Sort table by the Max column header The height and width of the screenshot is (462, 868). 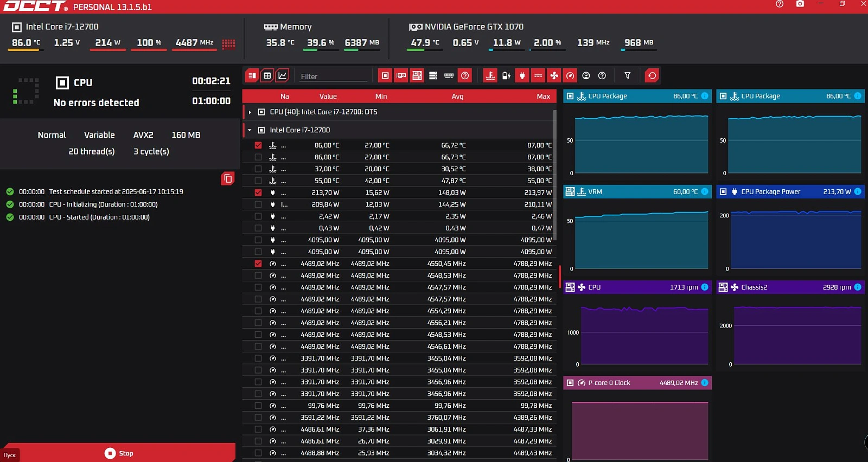coord(544,97)
